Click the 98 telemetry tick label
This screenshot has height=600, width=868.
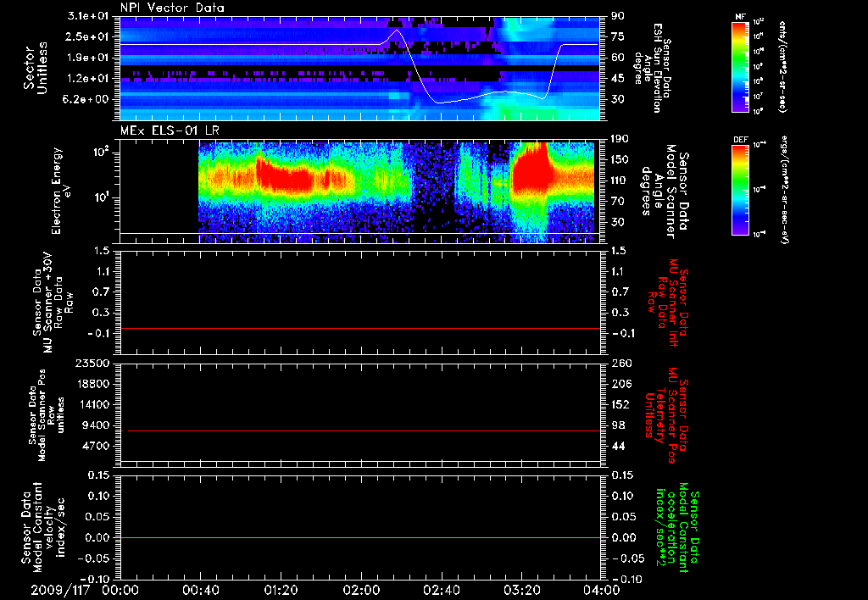point(618,425)
